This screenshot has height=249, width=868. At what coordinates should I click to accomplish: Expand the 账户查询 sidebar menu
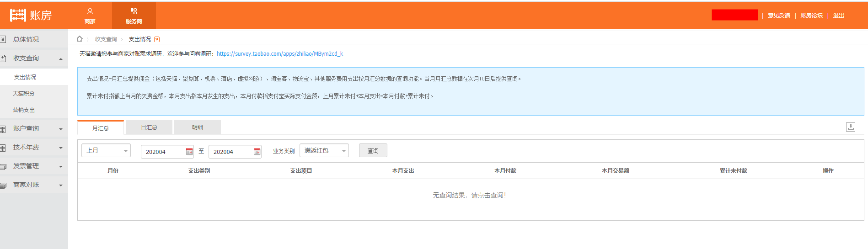click(x=34, y=129)
